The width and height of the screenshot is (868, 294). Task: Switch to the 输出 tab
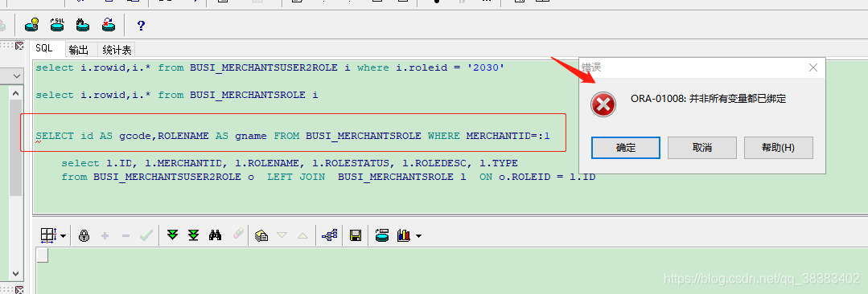[79, 50]
